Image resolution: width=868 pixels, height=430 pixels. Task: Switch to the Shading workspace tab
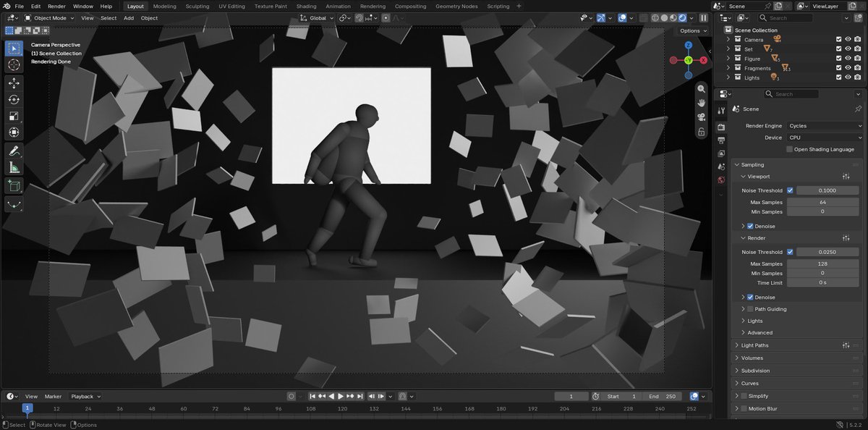(307, 6)
